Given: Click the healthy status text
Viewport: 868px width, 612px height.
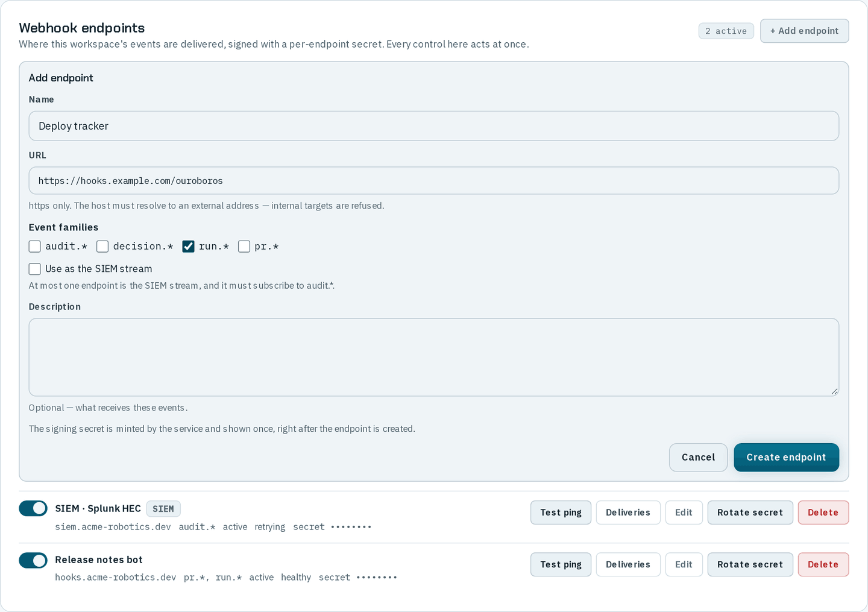Looking at the screenshot, I should 296,578.
